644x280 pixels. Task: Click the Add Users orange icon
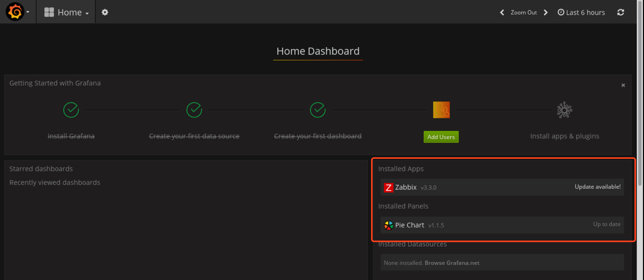pyautogui.click(x=441, y=110)
